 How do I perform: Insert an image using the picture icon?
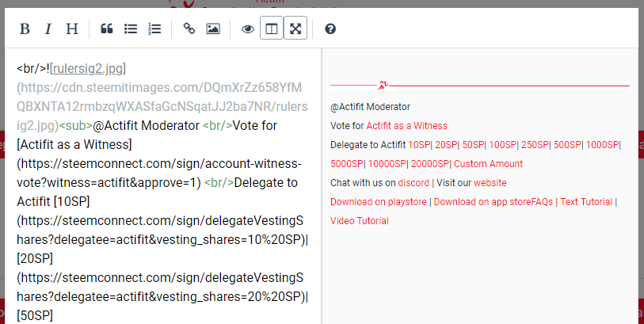click(213, 29)
